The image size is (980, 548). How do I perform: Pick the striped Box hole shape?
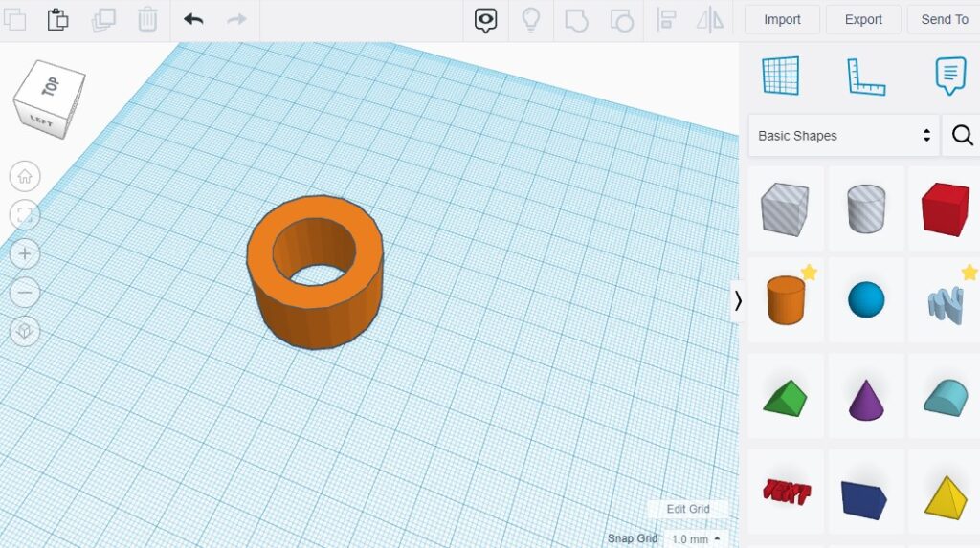[785, 209]
